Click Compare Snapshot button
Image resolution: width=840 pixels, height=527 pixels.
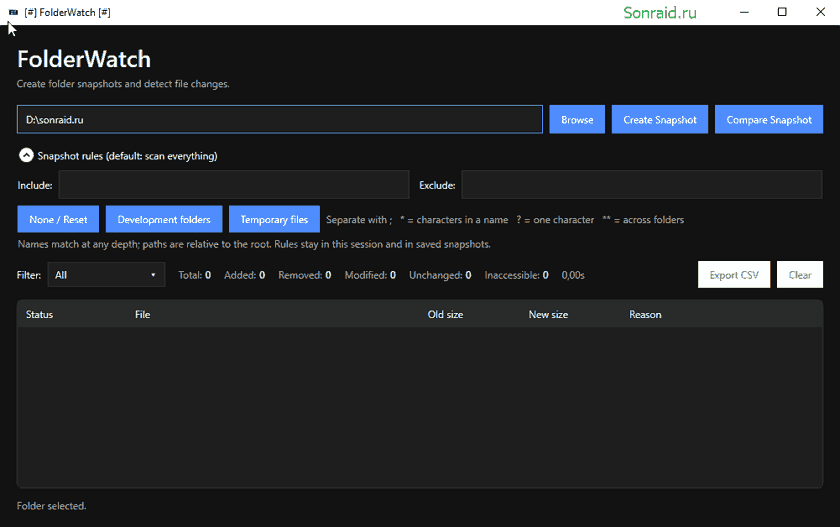[x=769, y=119]
